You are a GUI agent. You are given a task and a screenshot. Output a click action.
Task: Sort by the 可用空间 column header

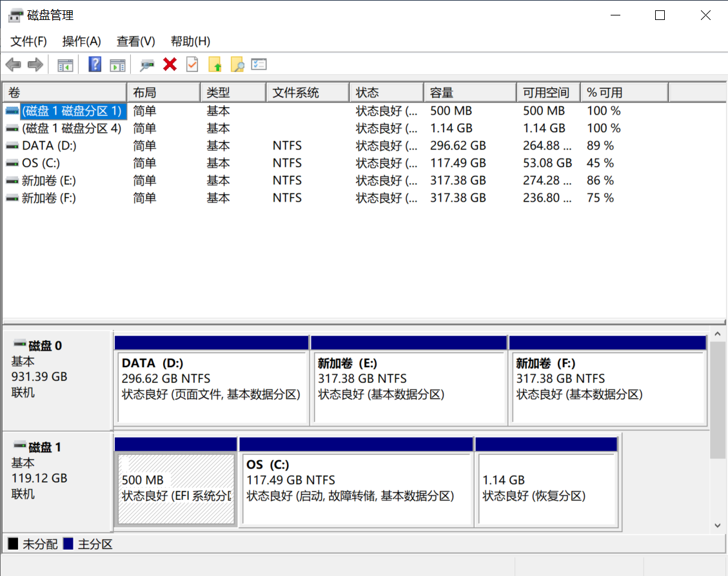[x=548, y=92]
